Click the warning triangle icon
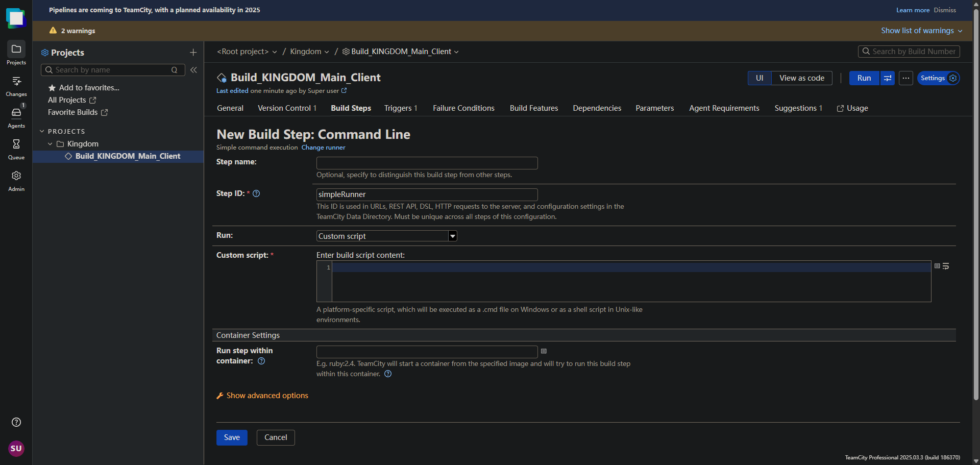The image size is (980, 465). tap(53, 31)
